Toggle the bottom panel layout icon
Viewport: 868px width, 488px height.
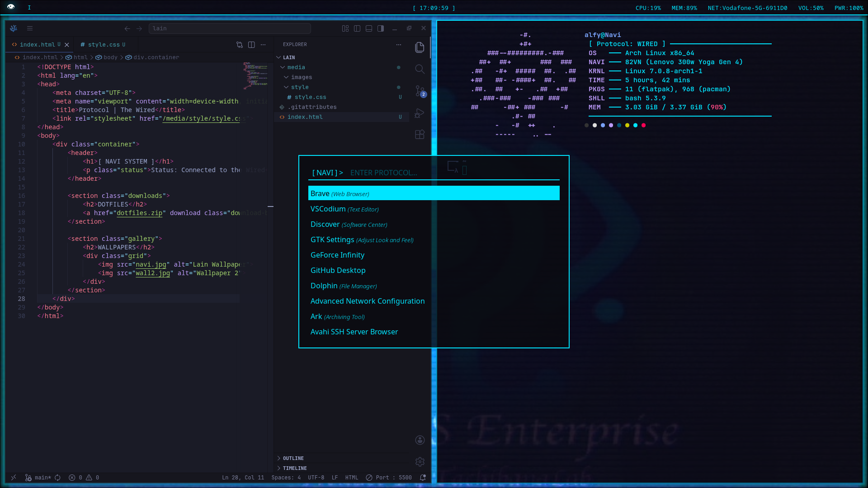tap(369, 28)
